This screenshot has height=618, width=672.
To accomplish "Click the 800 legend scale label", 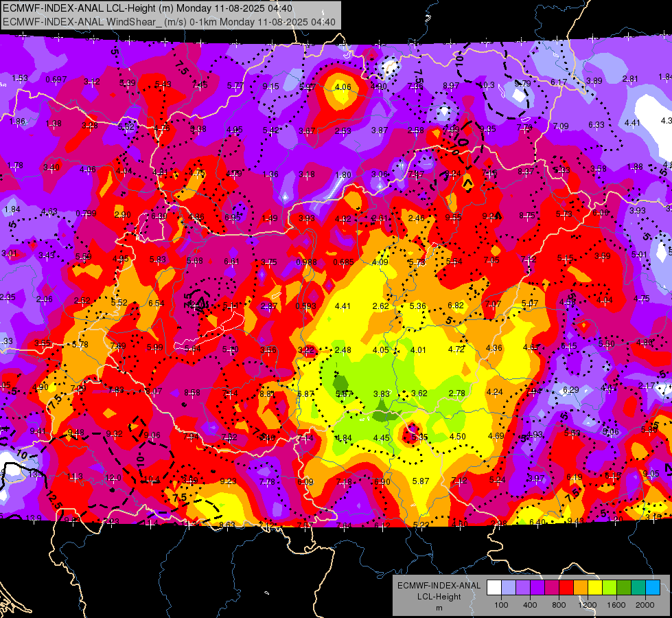I will [559, 605].
